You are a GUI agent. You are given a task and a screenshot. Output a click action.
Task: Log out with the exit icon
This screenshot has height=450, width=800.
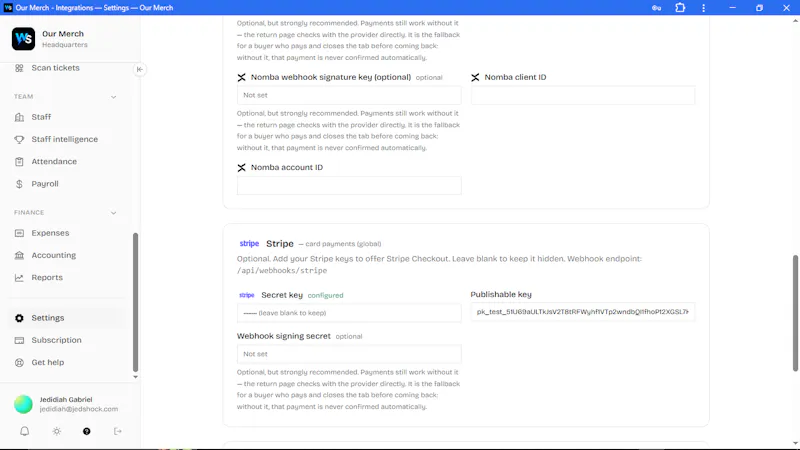pos(118,431)
